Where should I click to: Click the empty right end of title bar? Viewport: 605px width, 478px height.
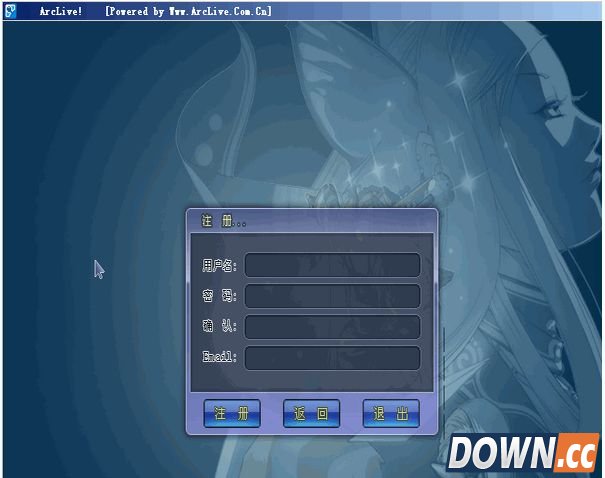pyautogui.click(x=450, y=11)
